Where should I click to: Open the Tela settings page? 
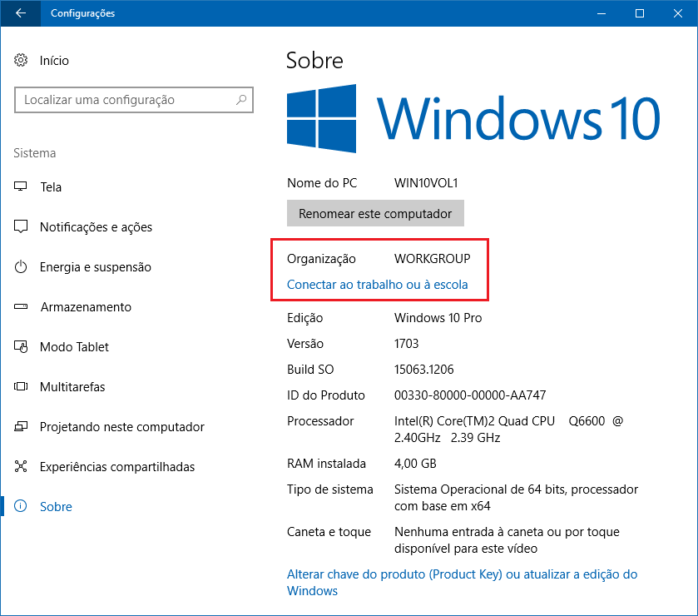51,187
